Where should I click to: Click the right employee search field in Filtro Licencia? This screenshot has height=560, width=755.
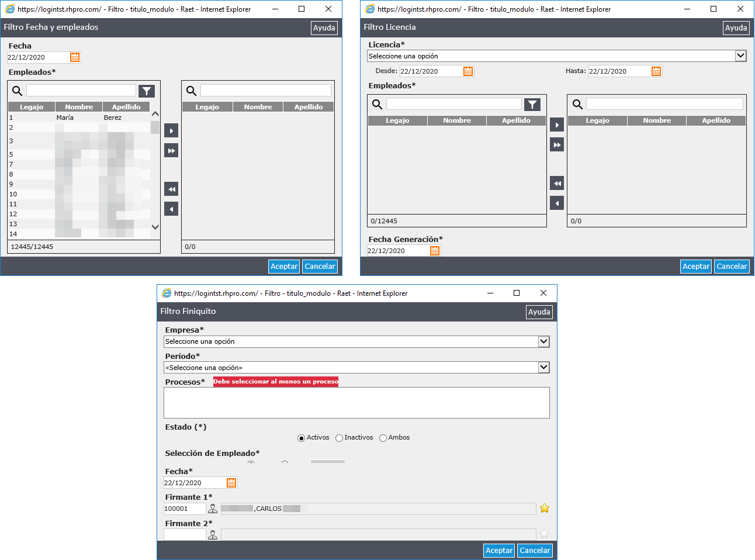click(x=664, y=103)
